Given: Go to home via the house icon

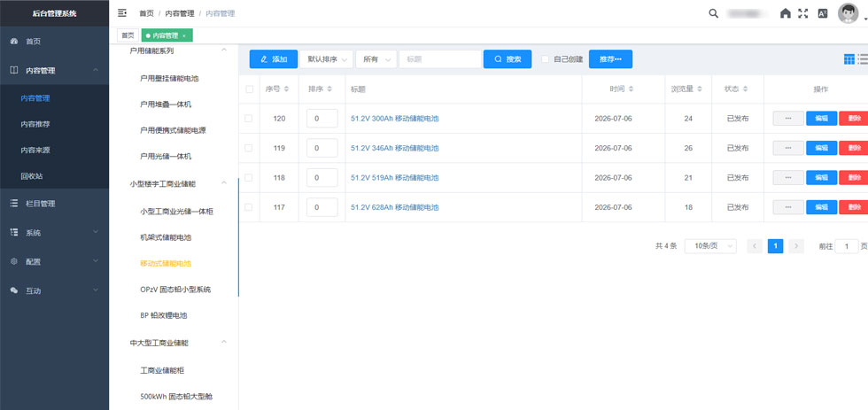Looking at the screenshot, I should coord(785,13).
